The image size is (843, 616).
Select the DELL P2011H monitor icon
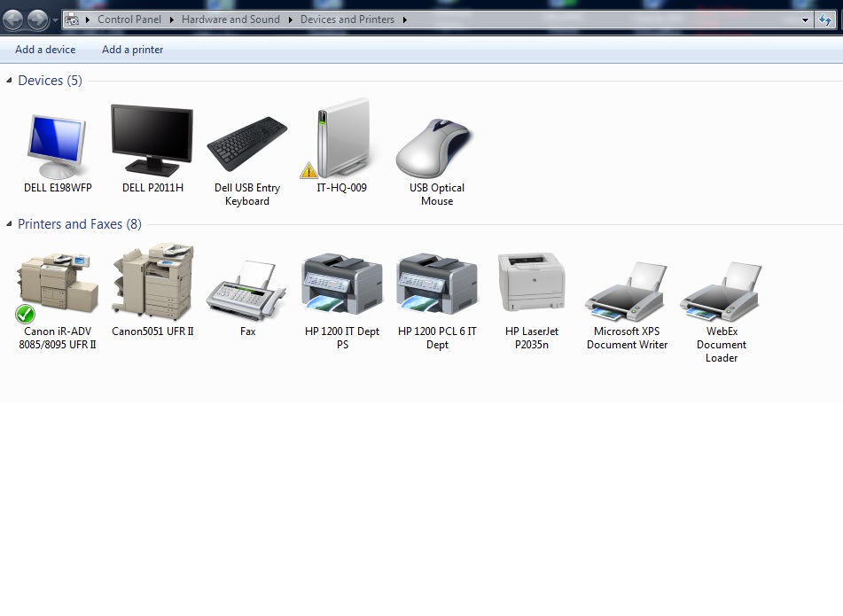[152, 141]
